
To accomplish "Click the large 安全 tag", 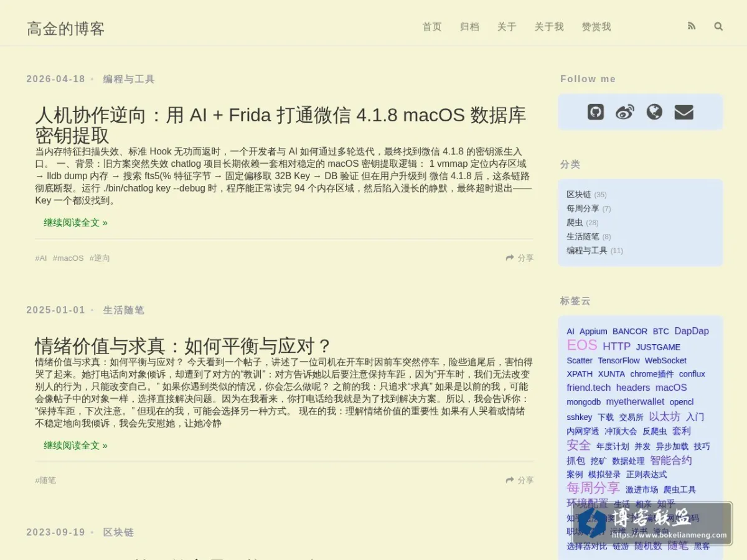I will click(x=578, y=446).
